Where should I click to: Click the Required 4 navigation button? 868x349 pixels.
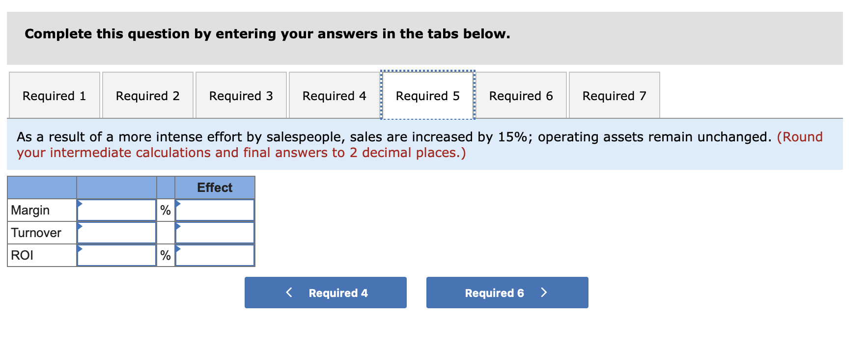point(326,293)
